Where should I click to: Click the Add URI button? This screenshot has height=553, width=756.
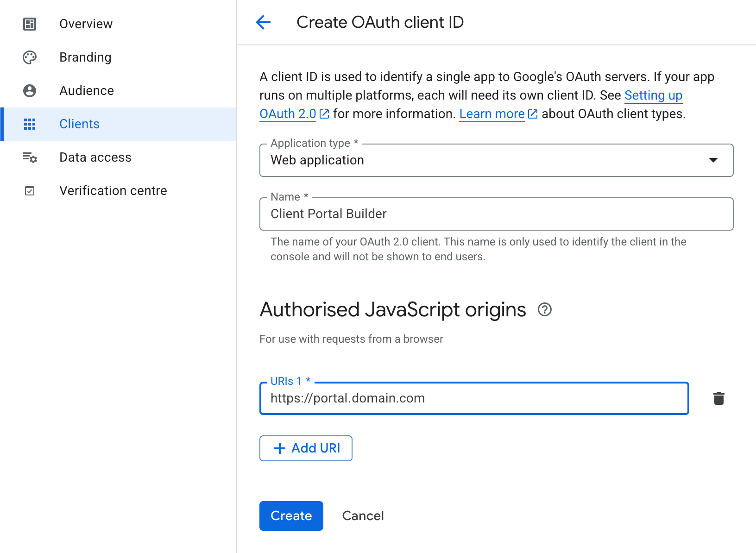pos(306,448)
